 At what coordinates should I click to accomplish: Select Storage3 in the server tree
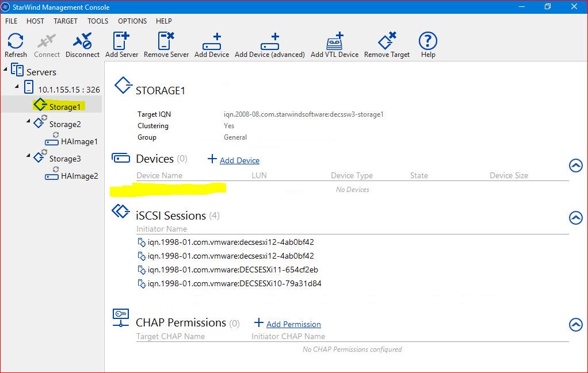pos(65,159)
